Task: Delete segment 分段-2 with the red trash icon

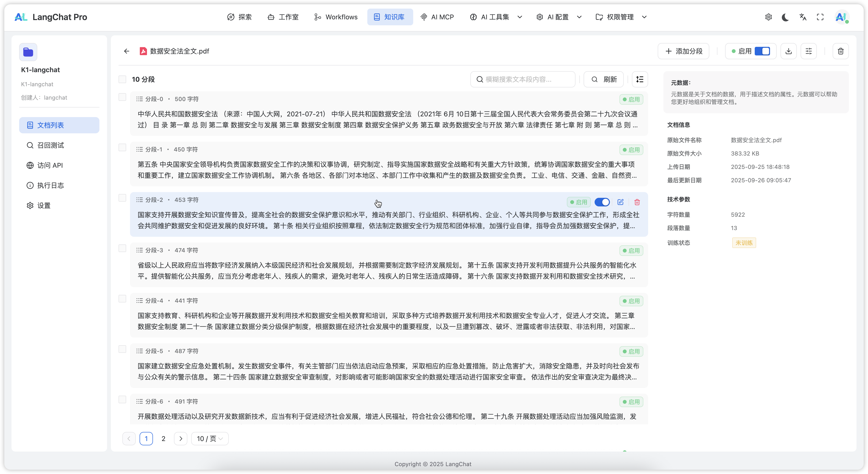Action: point(637,202)
